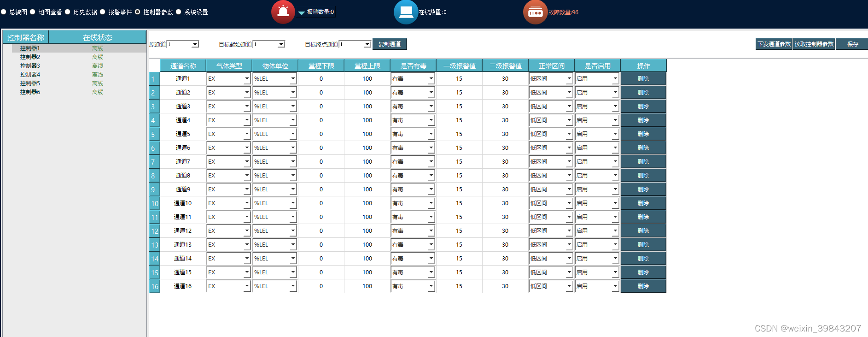This screenshot has height=337, width=868.
Task: Click the 复制通道 button
Action: click(x=390, y=44)
